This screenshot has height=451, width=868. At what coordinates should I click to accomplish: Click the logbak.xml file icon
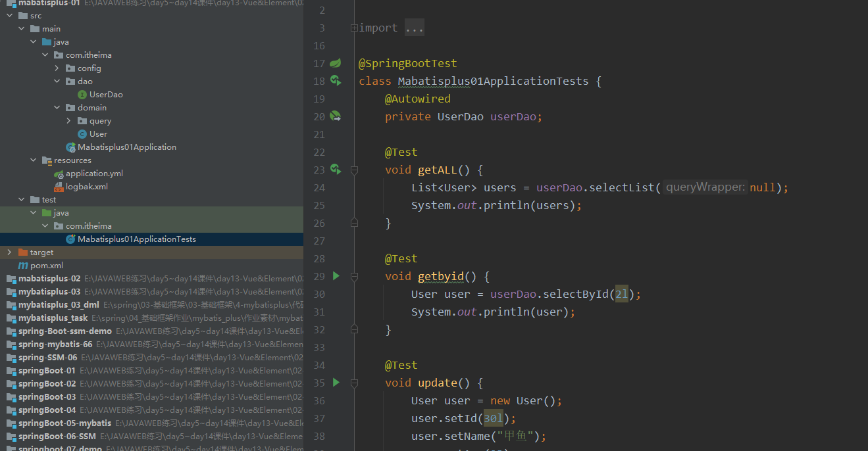coord(59,187)
